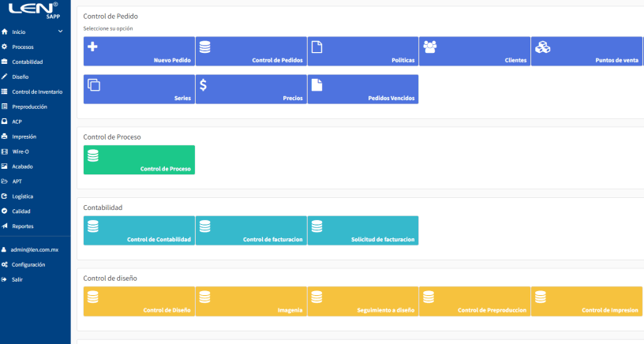Open Reportes from the sidebar
The height and width of the screenshot is (344, 644).
click(23, 226)
